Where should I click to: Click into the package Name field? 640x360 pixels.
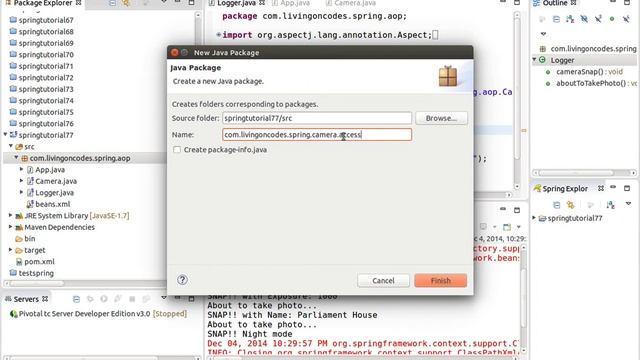[317, 135]
